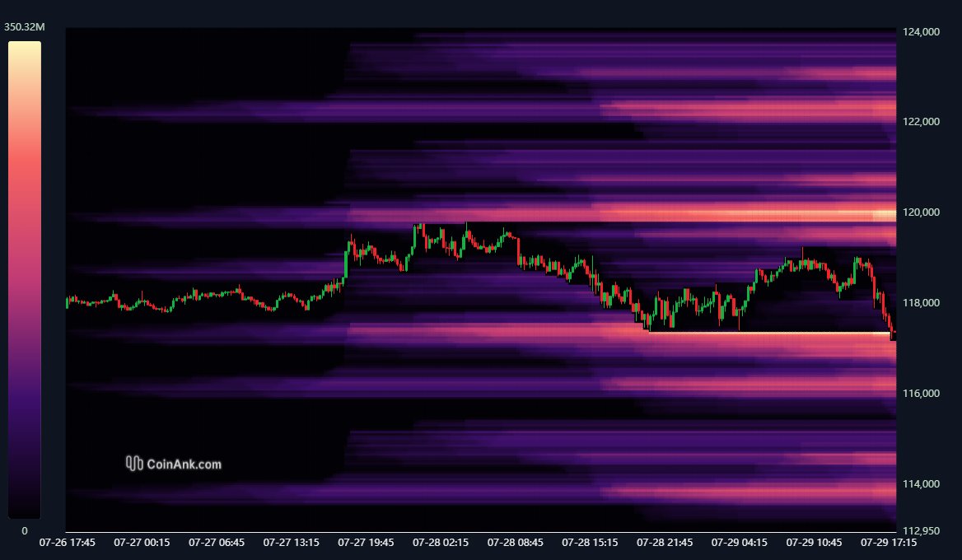Image resolution: width=962 pixels, height=560 pixels.
Task: Click the 07-27 13:15 time label
Action: click(292, 543)
